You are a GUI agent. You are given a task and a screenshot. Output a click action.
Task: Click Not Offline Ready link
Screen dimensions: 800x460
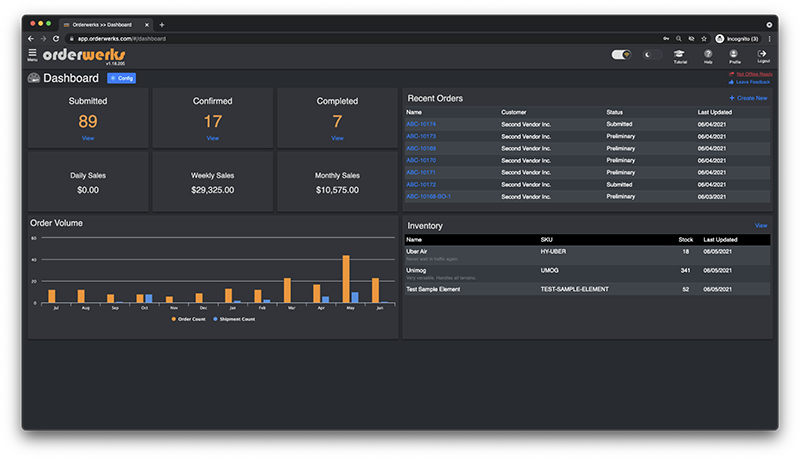754,74
